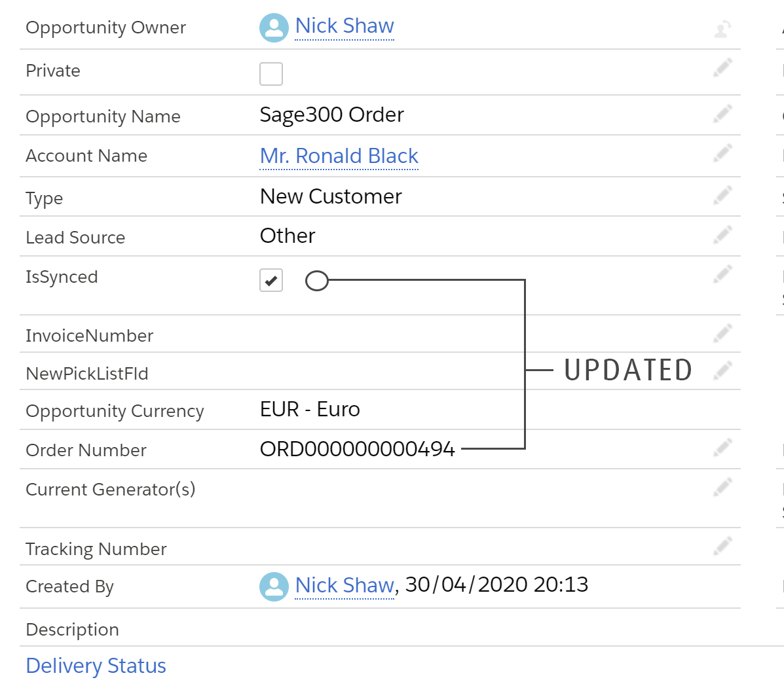Toggle the IsSynced checkbox
The image size is (784, 684).
(271, 280)
